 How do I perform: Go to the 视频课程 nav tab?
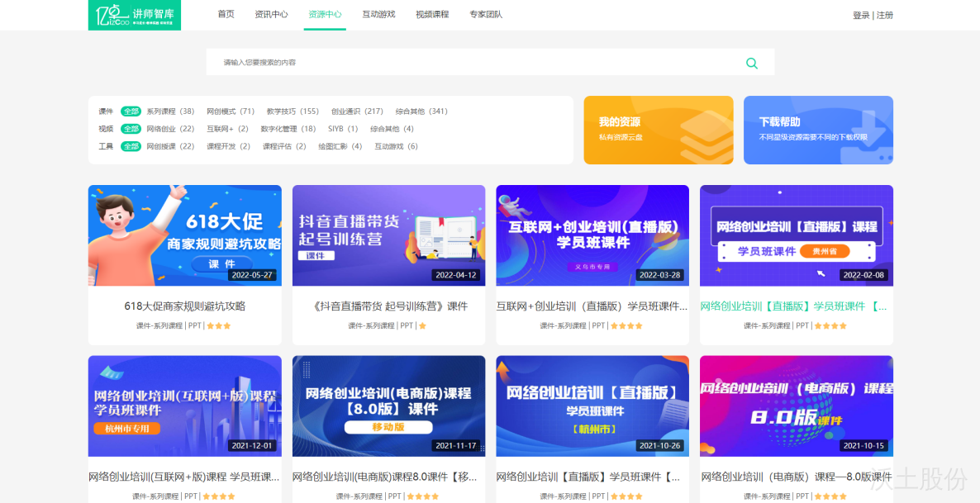click(432, 15)
